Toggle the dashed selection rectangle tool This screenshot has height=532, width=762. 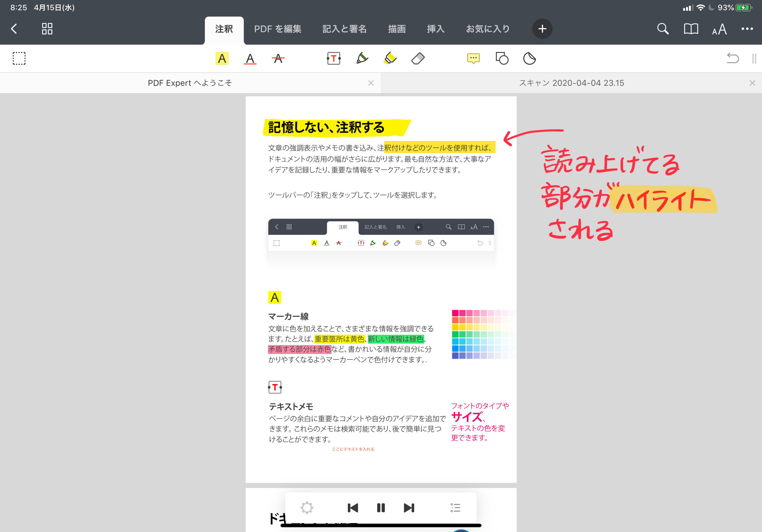(19, 58)
